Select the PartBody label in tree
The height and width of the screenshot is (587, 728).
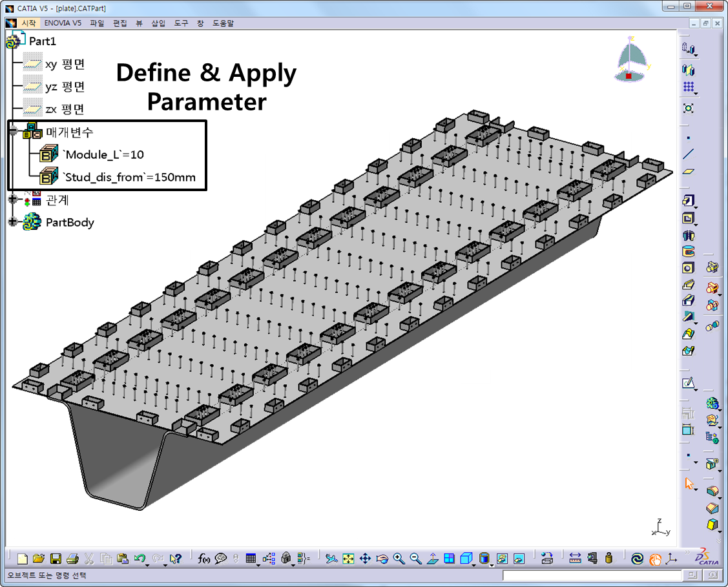(70, 222)
